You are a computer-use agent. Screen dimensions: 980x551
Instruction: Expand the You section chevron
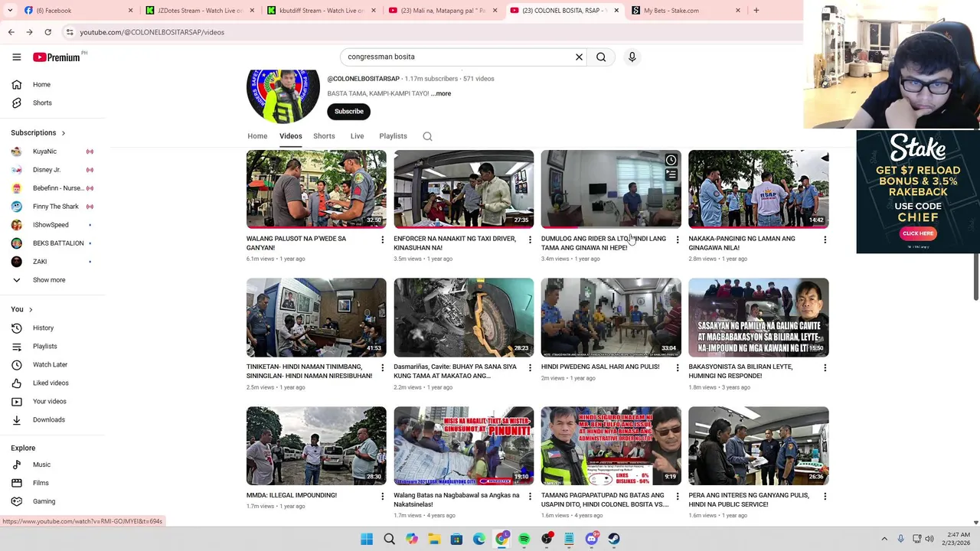tap(31, 309)
